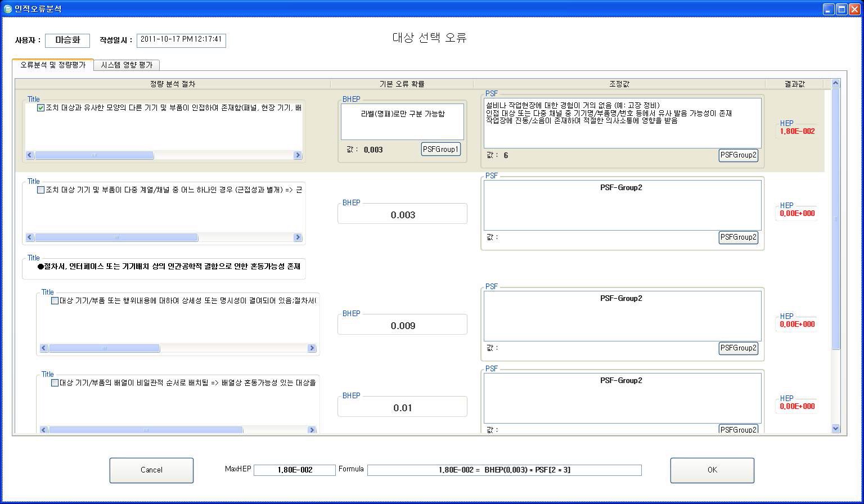Click main vertical scrollbar down arrow

click(x=835, y=429)
